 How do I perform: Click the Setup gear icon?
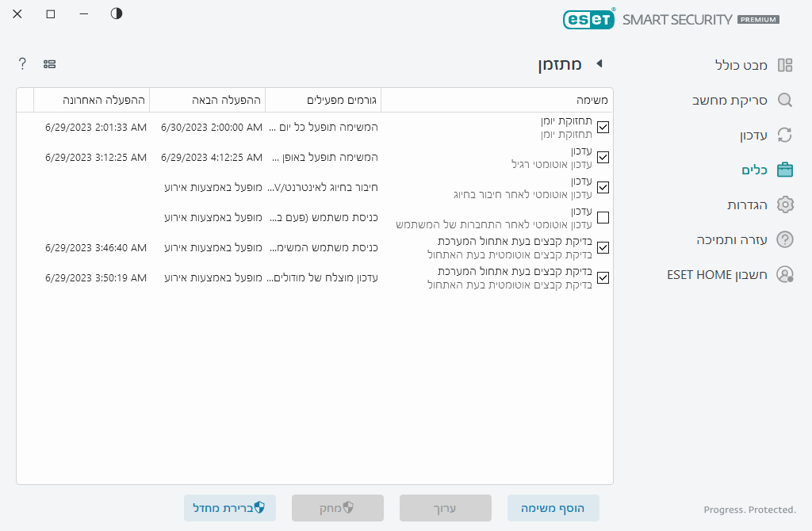coord(785,204)
